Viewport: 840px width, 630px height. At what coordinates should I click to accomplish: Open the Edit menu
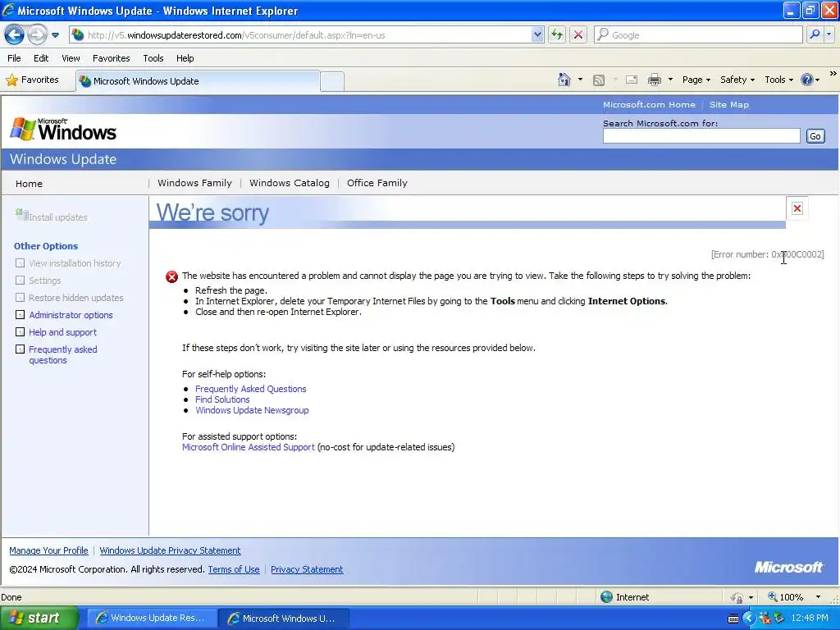coord(41,58)
